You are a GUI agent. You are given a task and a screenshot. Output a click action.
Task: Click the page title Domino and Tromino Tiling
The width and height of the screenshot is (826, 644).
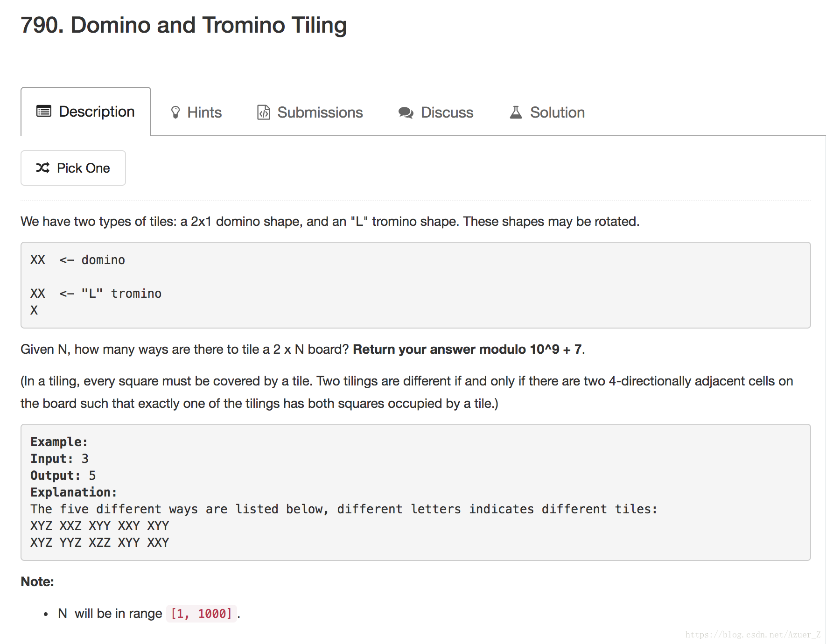pyautogui.click(x=183, y=25)
